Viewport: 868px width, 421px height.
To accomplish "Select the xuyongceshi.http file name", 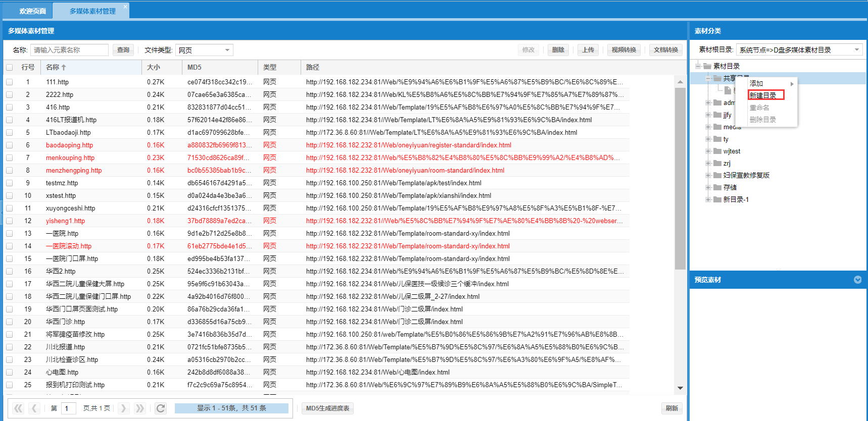I will coord(71,208).
